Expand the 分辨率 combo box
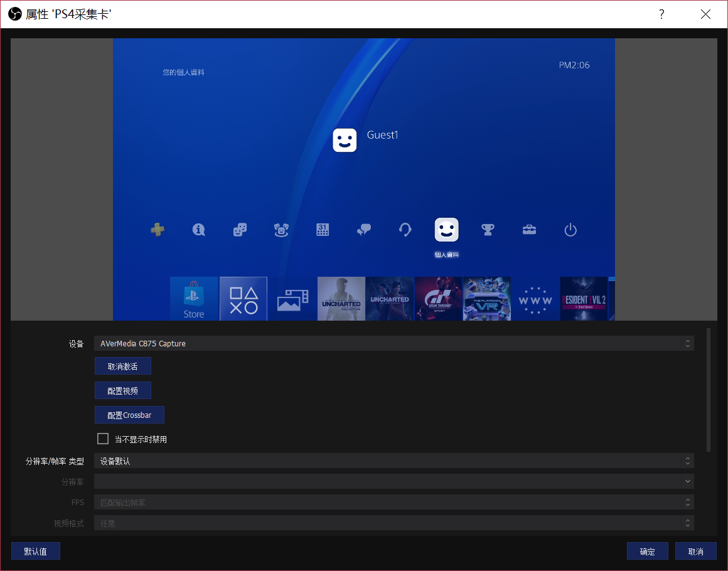Image resolution: width=728 pixels, height=571 pixels. (394, 481)
